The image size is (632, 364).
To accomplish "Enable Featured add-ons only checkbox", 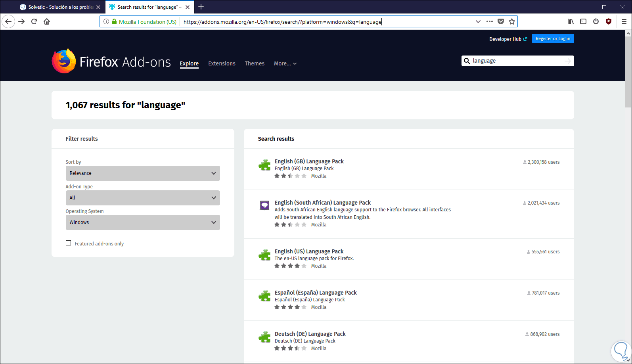I will (69, 243).
